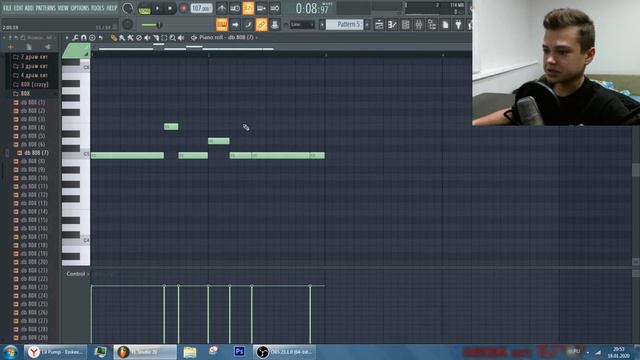Open the Playlist view icon
This screenshot has height=360, width=640.
click(x=379, y=25)
